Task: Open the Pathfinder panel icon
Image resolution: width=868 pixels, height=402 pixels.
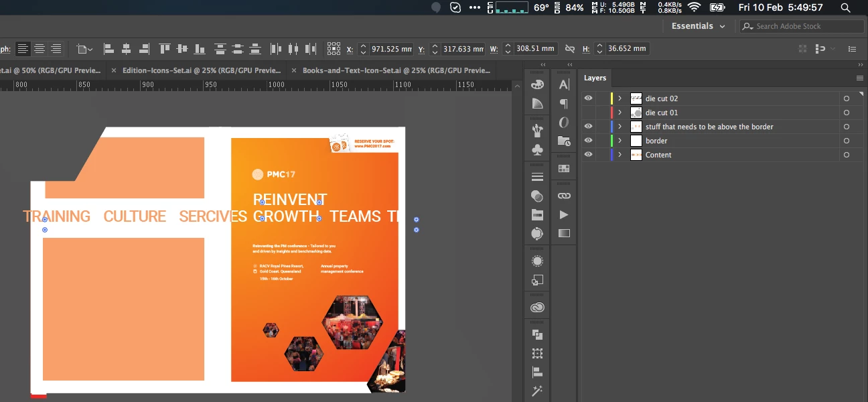Action: pyautogui.click(x=537, y=334)
